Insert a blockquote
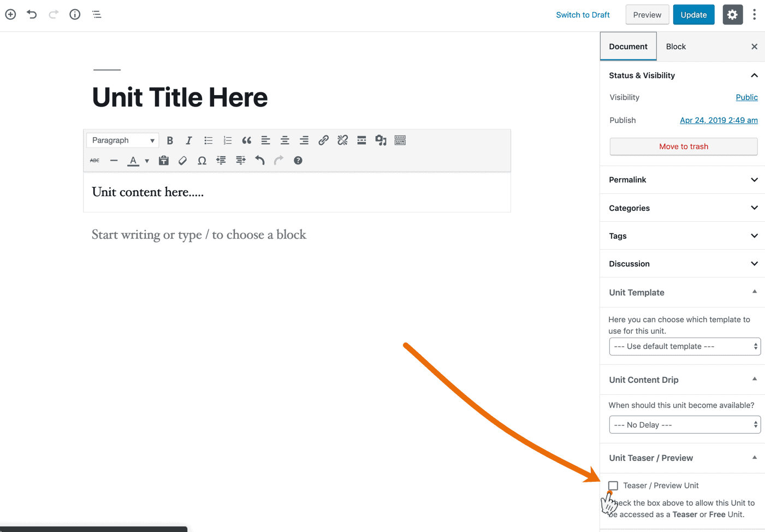Image resolution: width=765 pixels, height=532 pixels. pos(247,140)
